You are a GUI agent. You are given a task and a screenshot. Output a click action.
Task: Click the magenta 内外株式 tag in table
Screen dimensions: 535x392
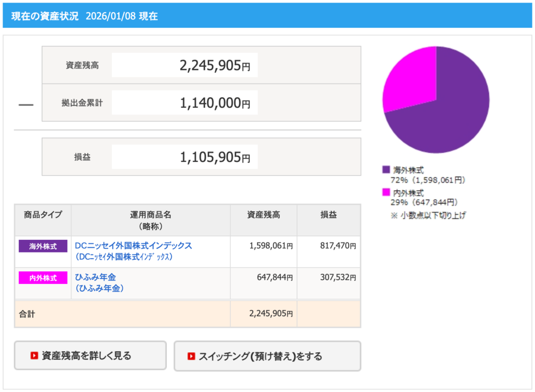click(43, 278)
